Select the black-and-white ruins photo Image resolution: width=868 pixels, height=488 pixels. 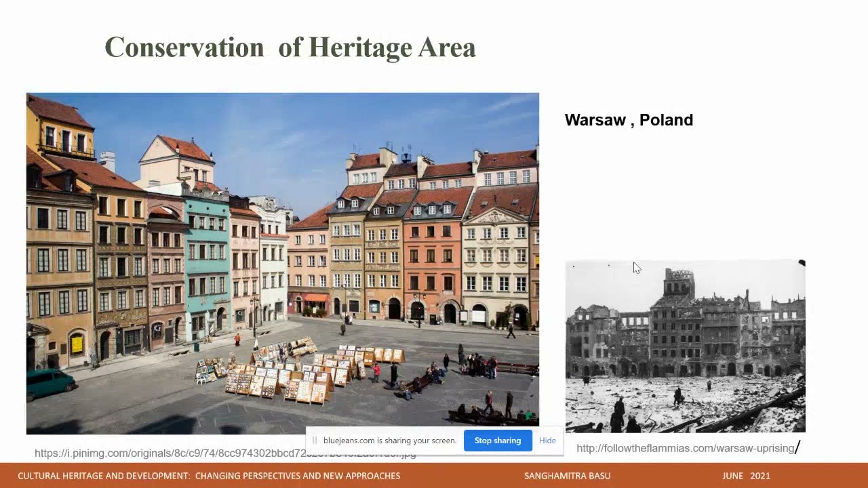pyautogui.click(x=686, y=346)
